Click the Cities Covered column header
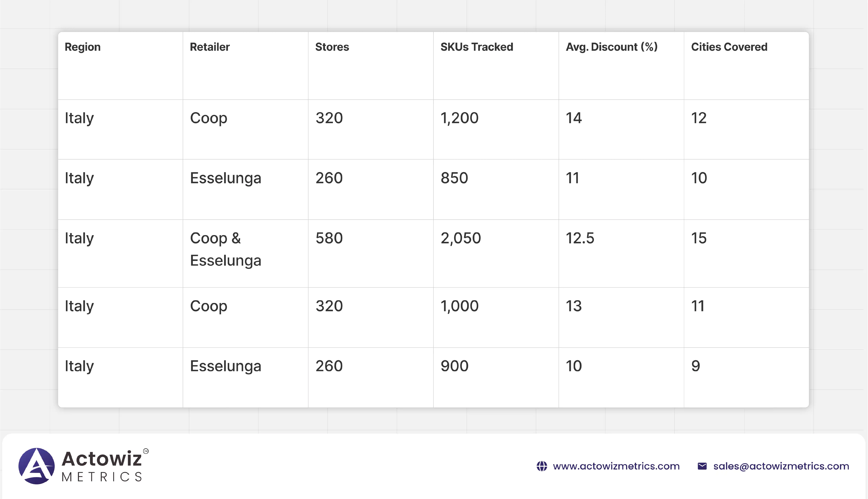868x499 pixels. 729,47
